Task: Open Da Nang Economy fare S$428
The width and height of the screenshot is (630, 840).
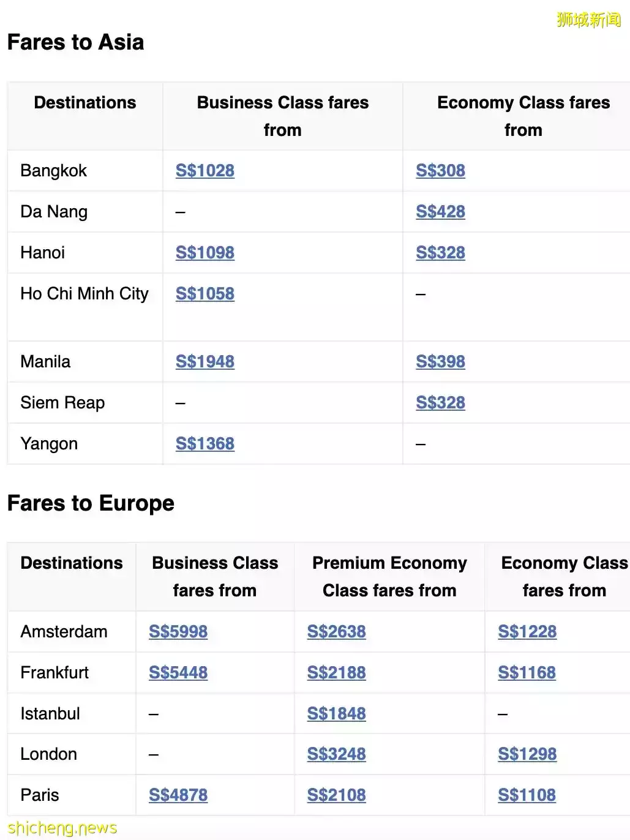Action: pos(440,212)
